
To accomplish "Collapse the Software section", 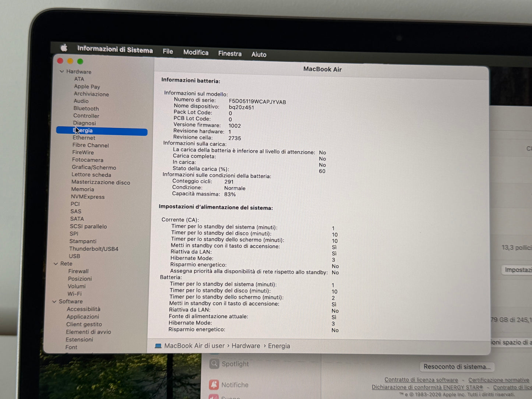I will tap(54, 301).
